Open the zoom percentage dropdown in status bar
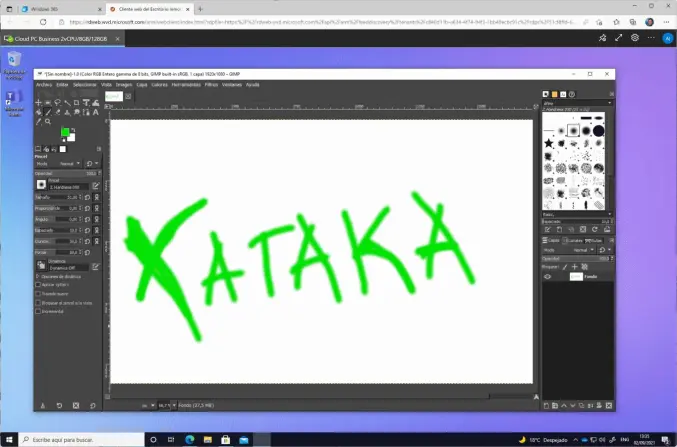This screenshot has height=447, width=677. tap(174, 405)
